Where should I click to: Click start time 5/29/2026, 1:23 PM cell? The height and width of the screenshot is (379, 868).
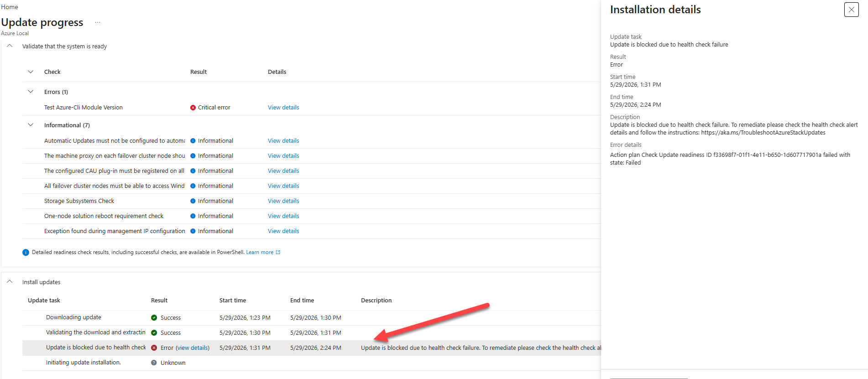pos(245,318)
